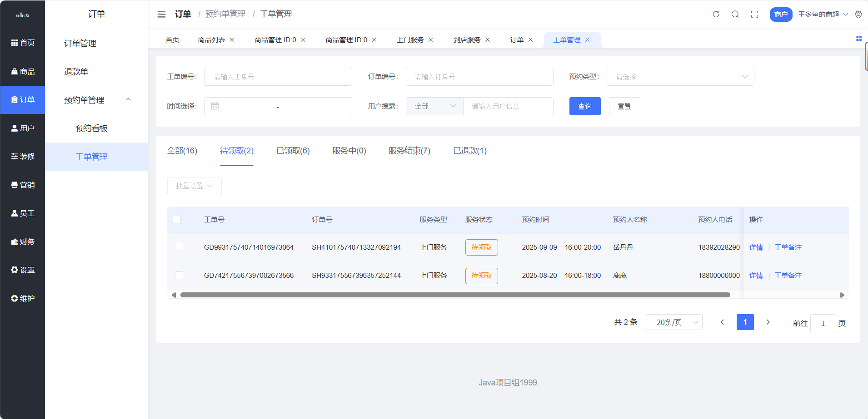
Task: Collapse sidebar with the hamburger menu icon
Action: [x=161, y=15]
